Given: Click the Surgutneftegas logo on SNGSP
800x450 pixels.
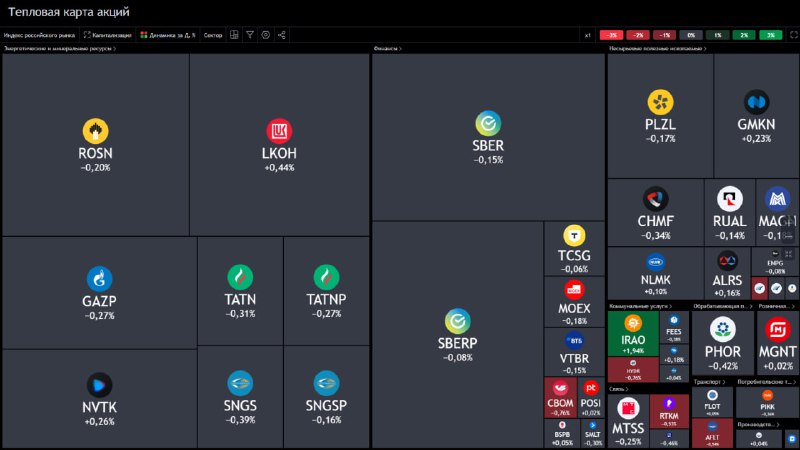Looking at the screenshot, I should tap(327, 384).
